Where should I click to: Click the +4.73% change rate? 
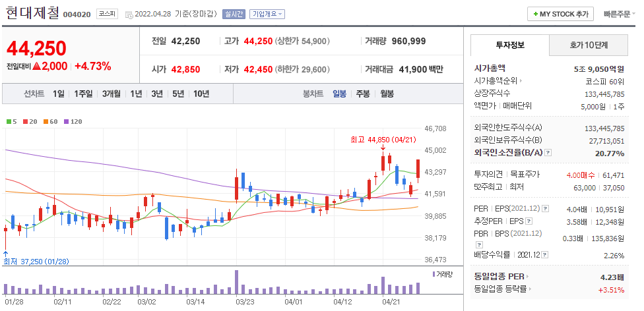pyautogui.click(x=93, y=66)
